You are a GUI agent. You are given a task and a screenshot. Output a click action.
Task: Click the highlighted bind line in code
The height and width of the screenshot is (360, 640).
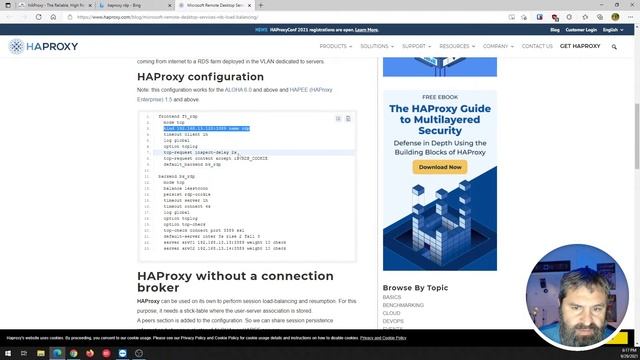[x=207, y=128]
